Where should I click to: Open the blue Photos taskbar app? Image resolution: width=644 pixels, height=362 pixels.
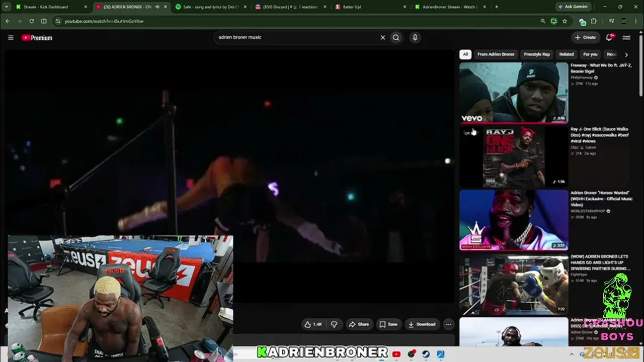click(440, 354)
